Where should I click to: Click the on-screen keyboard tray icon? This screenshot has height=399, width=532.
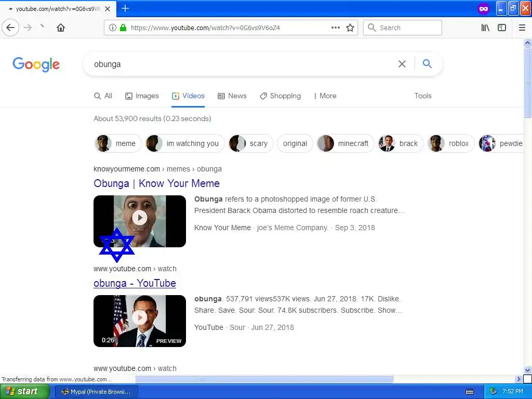coord(470,392)
